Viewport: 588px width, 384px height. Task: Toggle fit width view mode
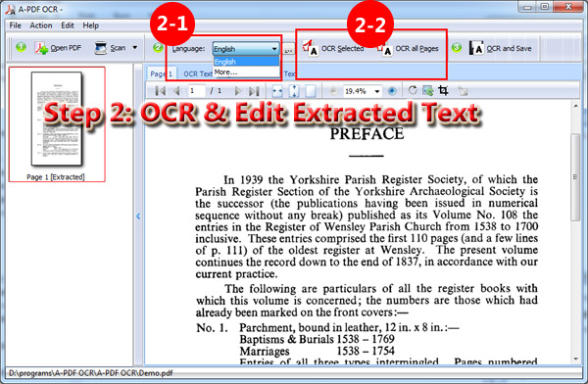pyautogui.click(x=277, y=91)
